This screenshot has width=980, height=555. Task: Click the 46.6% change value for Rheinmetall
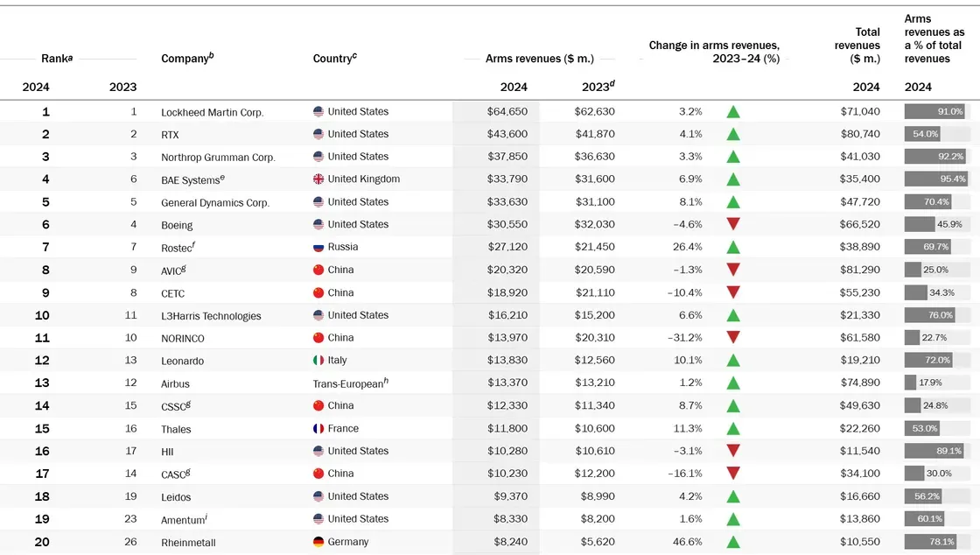pyautogui.click(x=688, y=542)
